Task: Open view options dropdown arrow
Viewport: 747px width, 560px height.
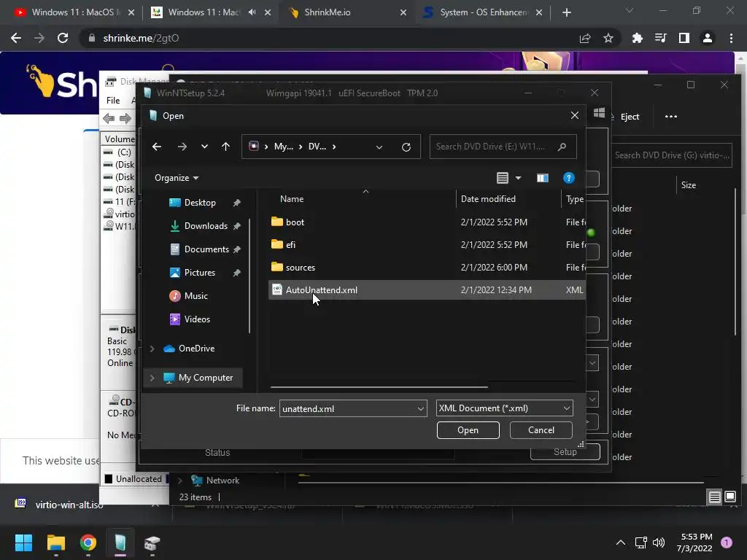Action: point(519,178)
